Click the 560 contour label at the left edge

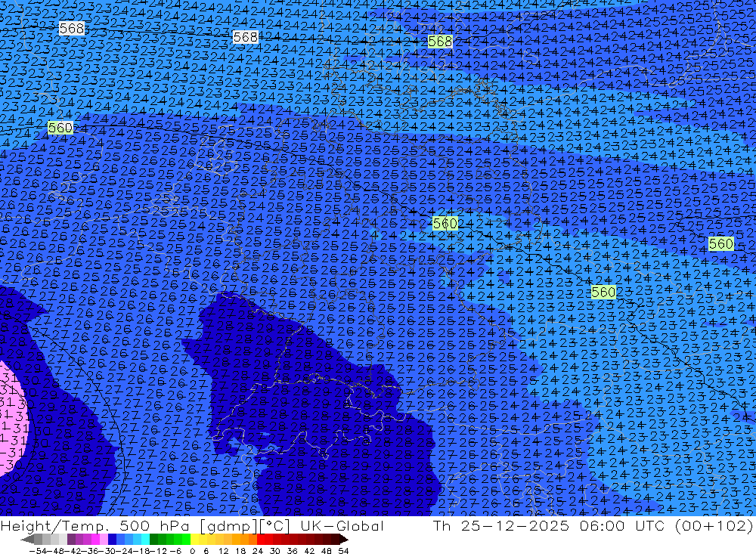tap(60, 128)
